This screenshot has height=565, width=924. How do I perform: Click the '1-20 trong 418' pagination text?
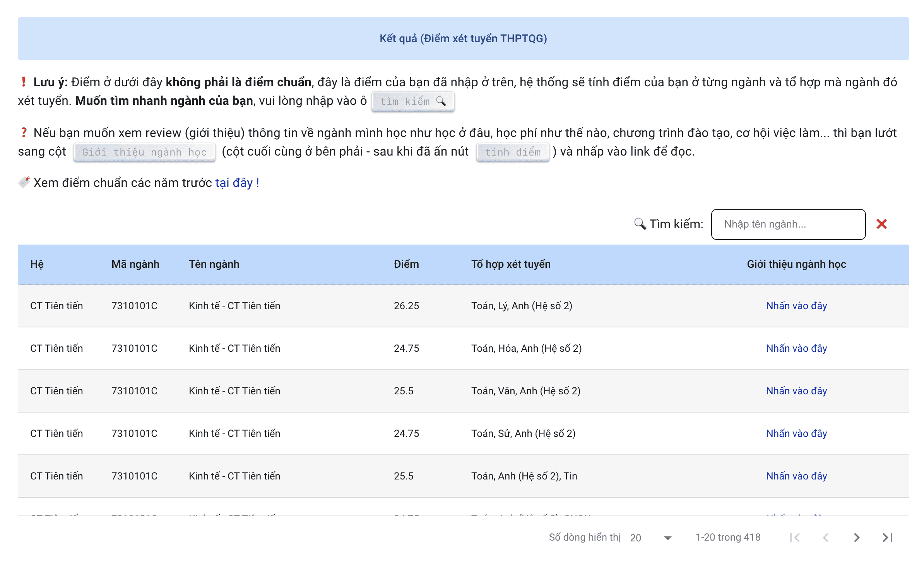click(x=728, y=537)
